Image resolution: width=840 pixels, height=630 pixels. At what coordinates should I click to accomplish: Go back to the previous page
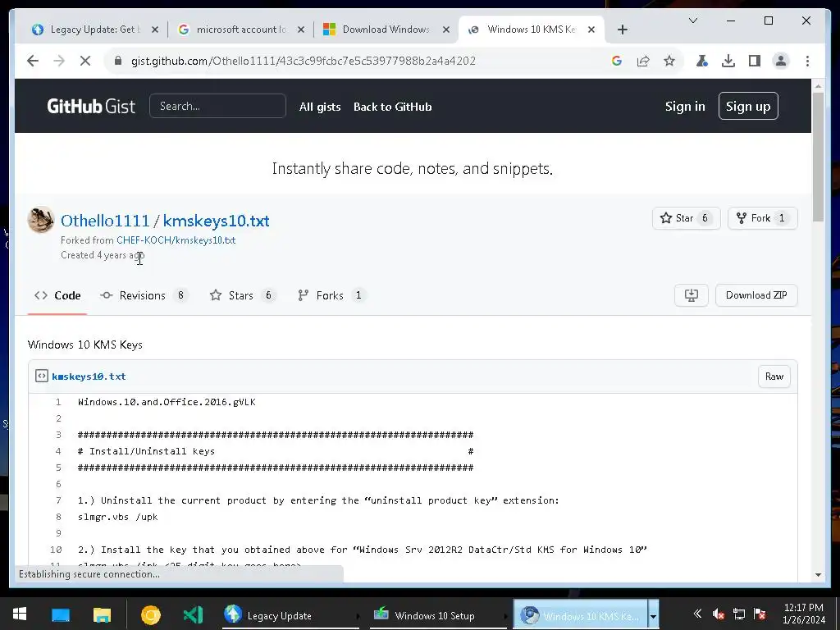pyautogui.click(x=33, y=61)
